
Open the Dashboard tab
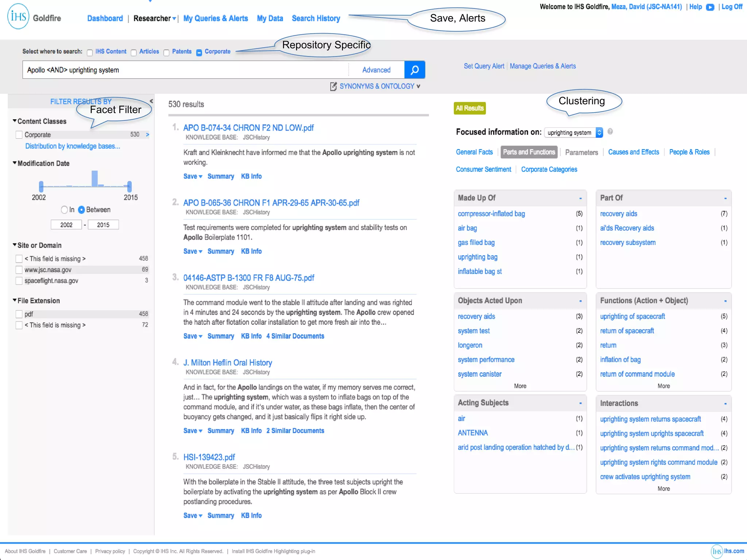(x=105, y=18)
